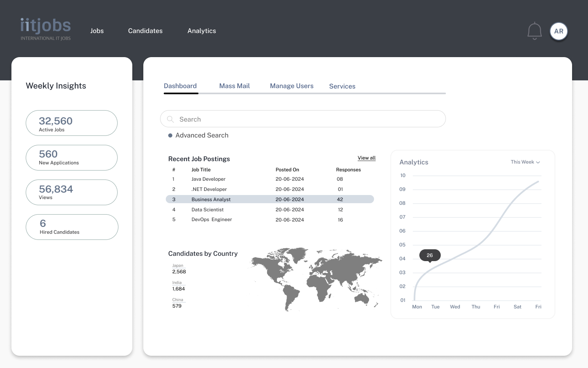Screen dimensions: 588x368
Task: Open the Jobs menu
Action: click(97, 31)
